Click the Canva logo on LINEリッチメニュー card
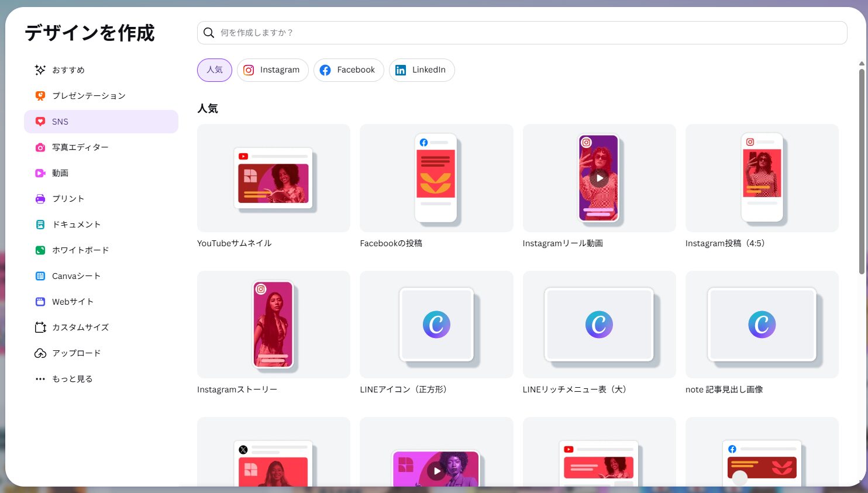The height and width of the screenshot is (493, 868). click(599, 325)
